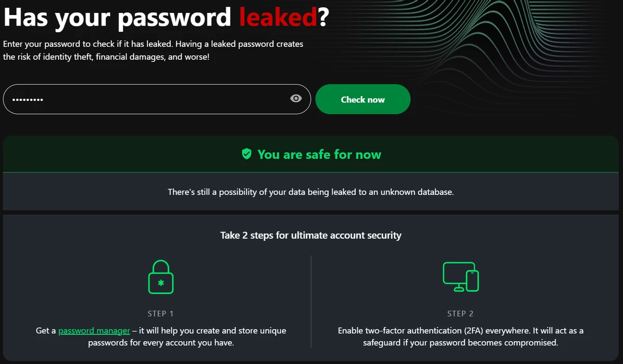The height and width of the screenshot is (364, 623).
Task: Focus the password input field
Action: (157, 99)
